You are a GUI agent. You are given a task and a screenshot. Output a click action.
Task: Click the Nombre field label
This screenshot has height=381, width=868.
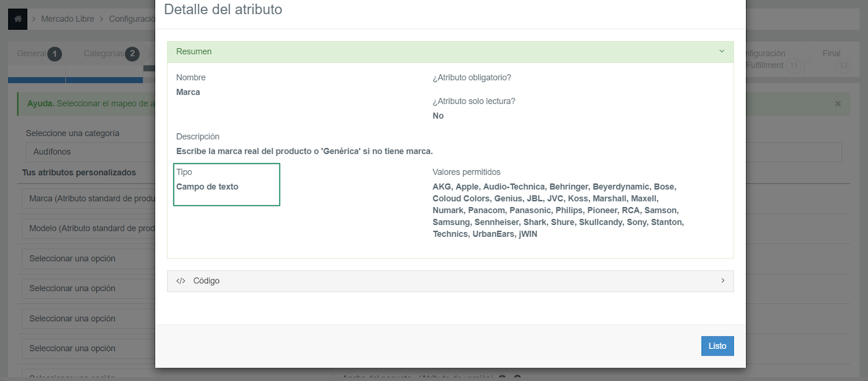point(191,78)
